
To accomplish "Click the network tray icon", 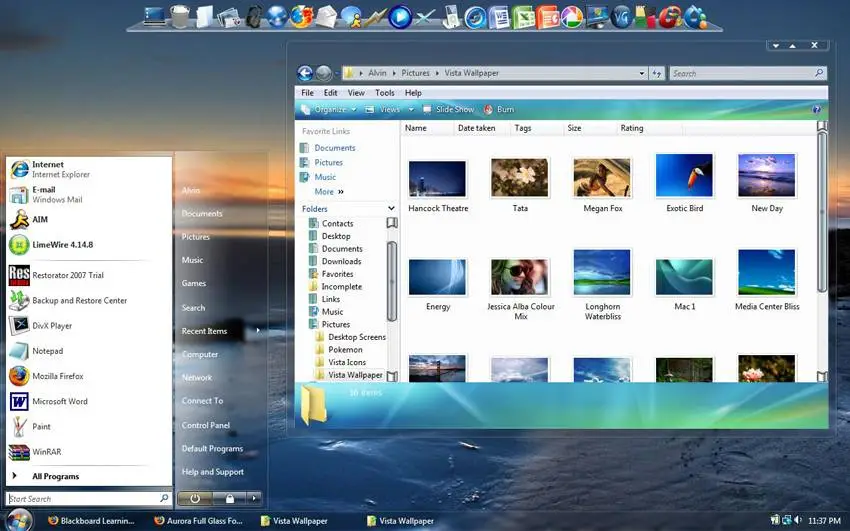I will 787,521.
